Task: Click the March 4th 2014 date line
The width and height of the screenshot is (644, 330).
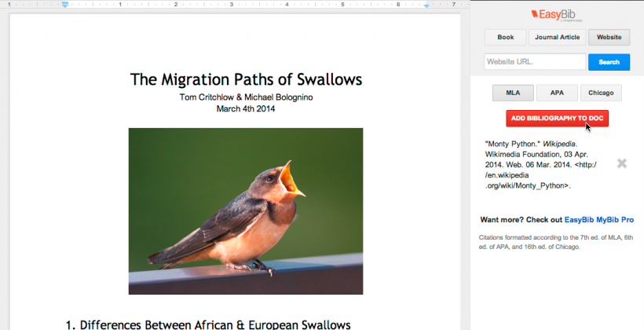Action: [x=246, y=108]
